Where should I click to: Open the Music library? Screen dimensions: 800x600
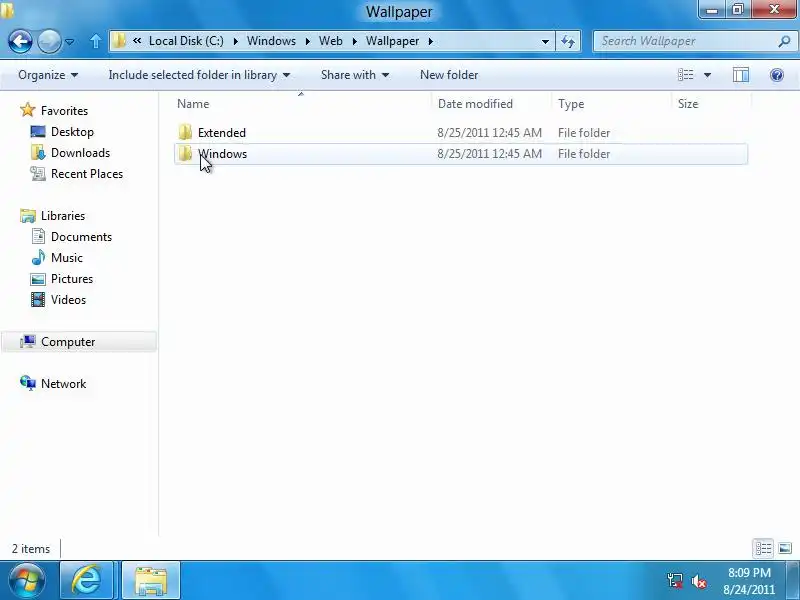point(66,258)
